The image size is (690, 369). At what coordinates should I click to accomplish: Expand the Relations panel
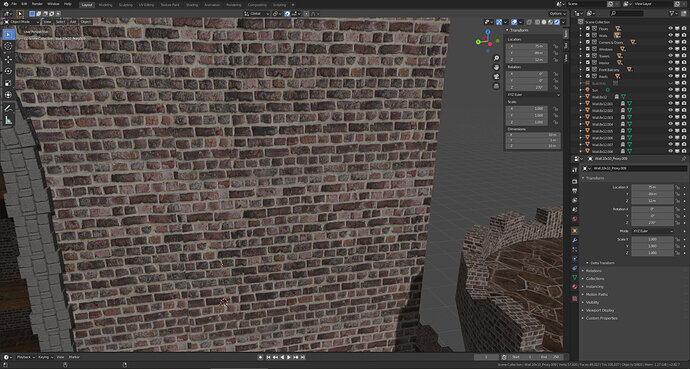[x=593, y=271]
